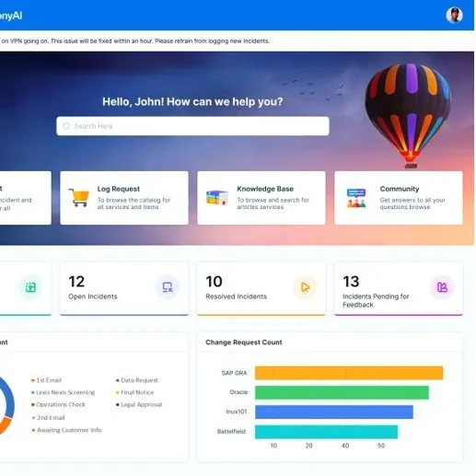
Task: Click the Hello John greeting heading
Action: click(x=192, y=101)
